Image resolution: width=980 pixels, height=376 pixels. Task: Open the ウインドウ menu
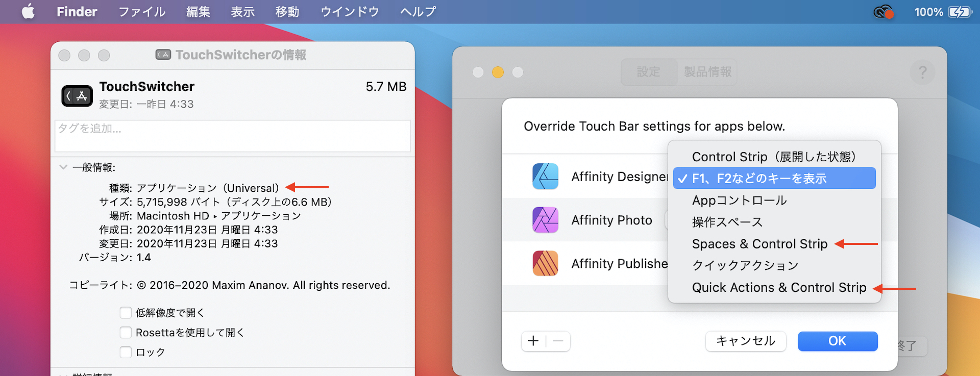350,12
